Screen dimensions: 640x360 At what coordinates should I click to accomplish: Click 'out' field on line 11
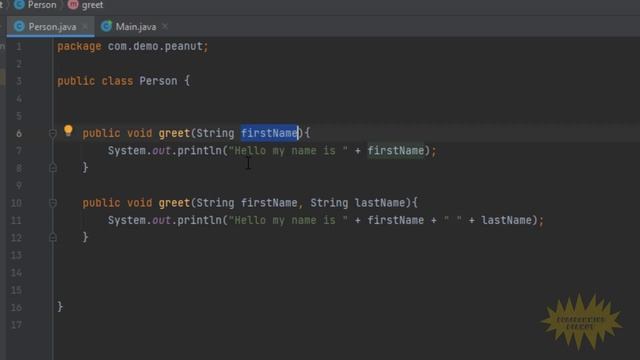pos(161,220)
